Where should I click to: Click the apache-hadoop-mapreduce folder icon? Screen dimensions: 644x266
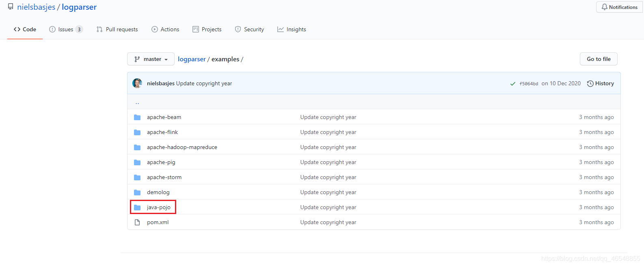click(x=137, y=147)
